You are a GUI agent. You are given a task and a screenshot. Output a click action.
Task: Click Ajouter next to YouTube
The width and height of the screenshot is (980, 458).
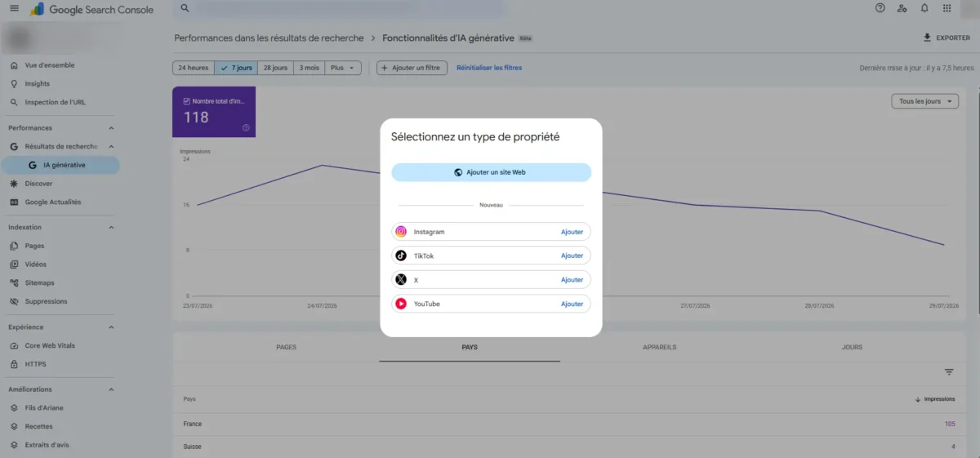pos(572,304)
